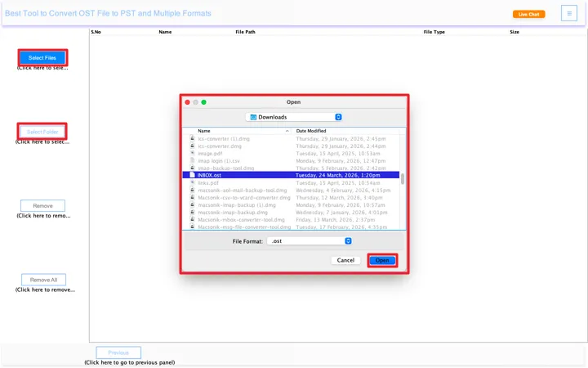Click the imap login (1).csv file icon

pyautogui.click(x=193, y=160)
